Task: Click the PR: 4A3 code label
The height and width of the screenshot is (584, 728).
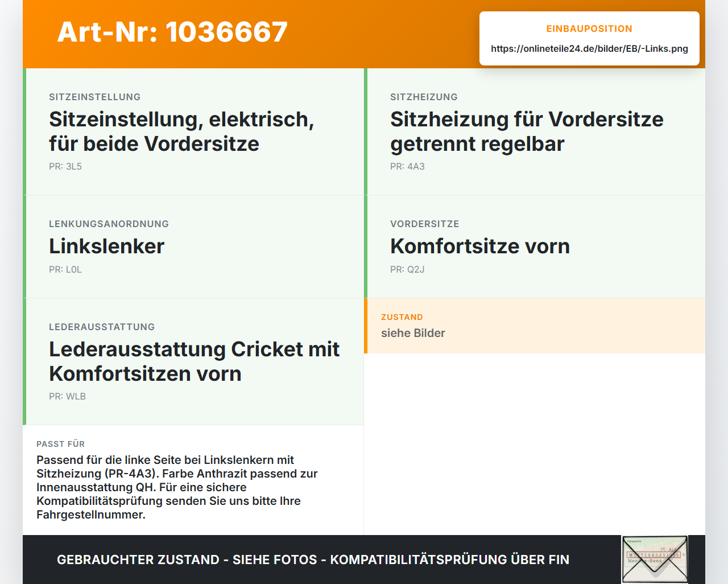Action: pos(407,166)
